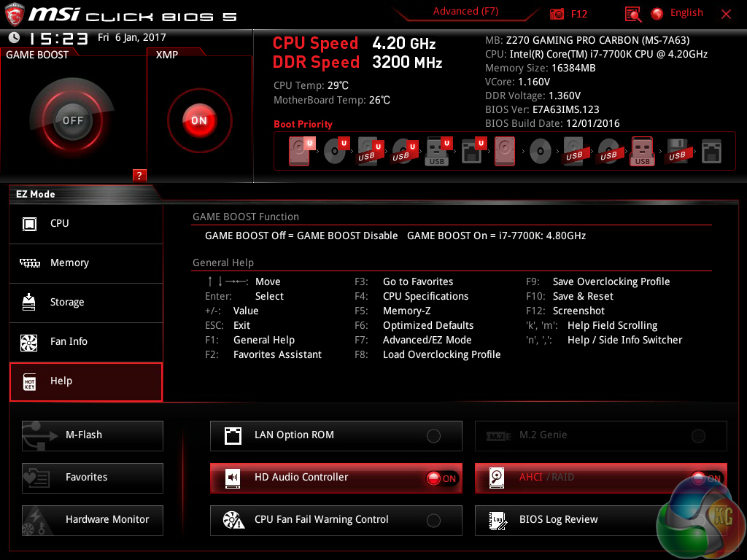Click the F9: Save Overclocking Profile line
The height and width of the screenshot is (560, 747).
[598, 281]
